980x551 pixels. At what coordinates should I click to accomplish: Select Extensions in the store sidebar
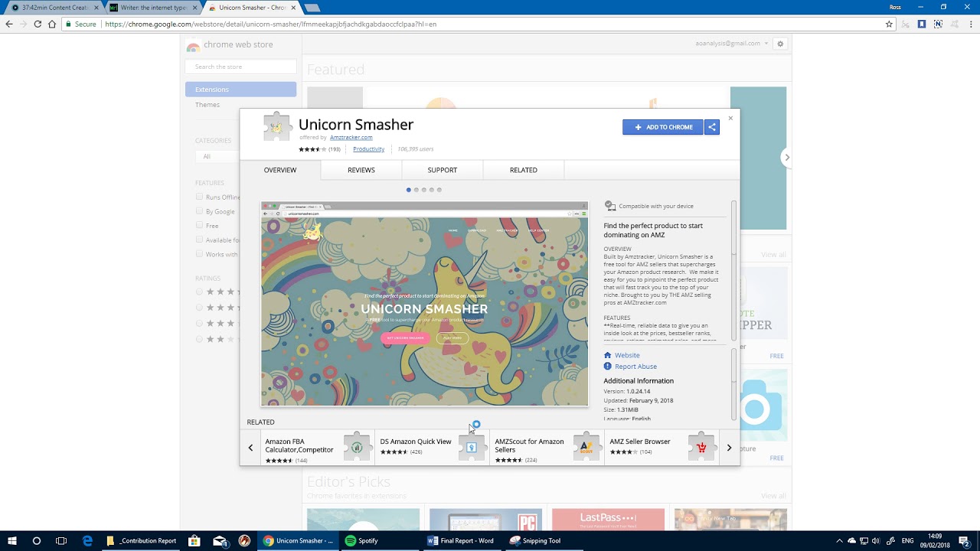click(x=240, y=90)
